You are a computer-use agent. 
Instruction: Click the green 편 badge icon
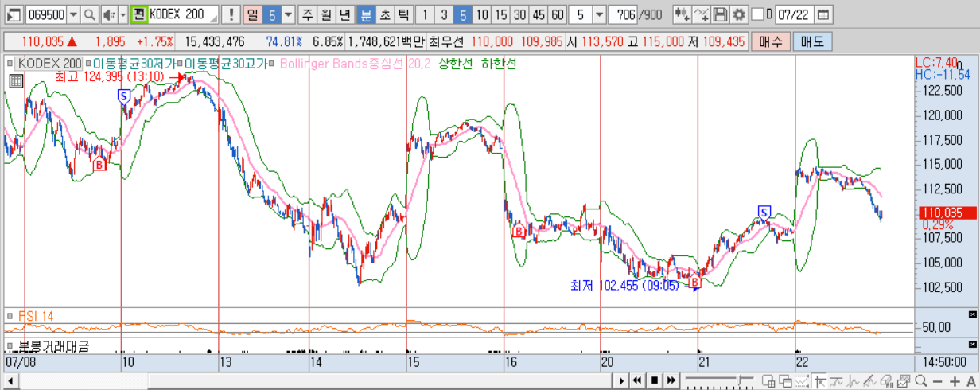[138, 14]
